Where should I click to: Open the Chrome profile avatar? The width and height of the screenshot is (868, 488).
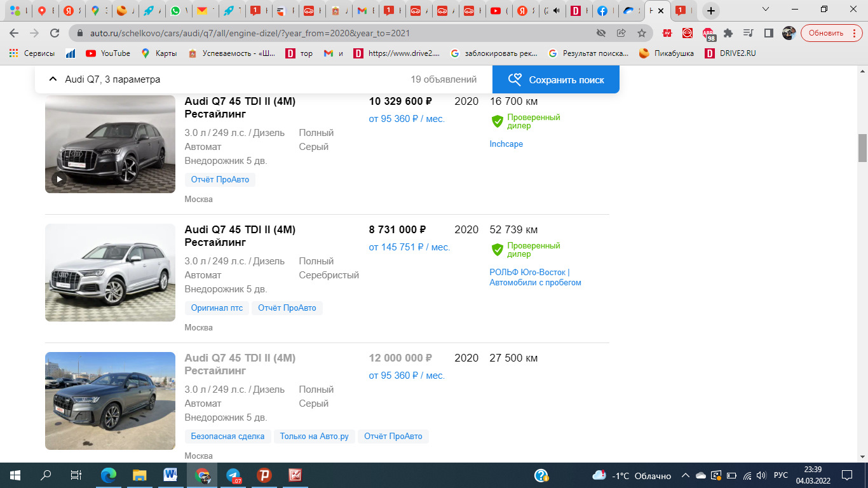point(789,33)
